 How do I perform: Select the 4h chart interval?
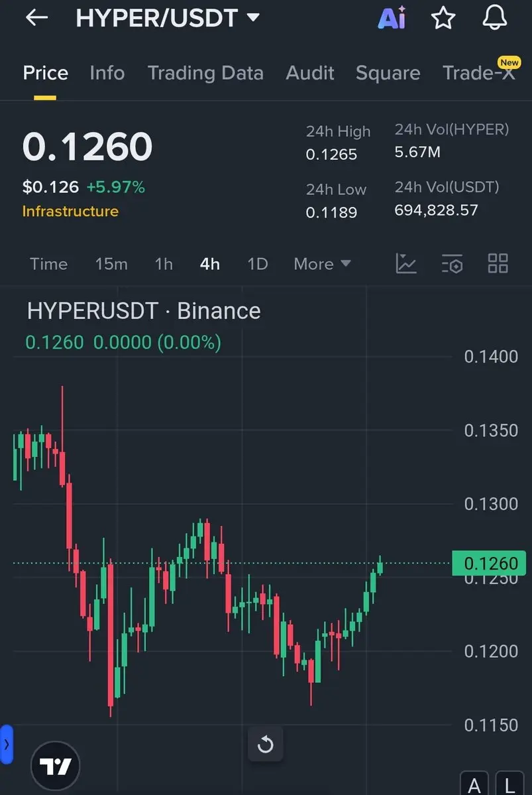click(210, 264)
